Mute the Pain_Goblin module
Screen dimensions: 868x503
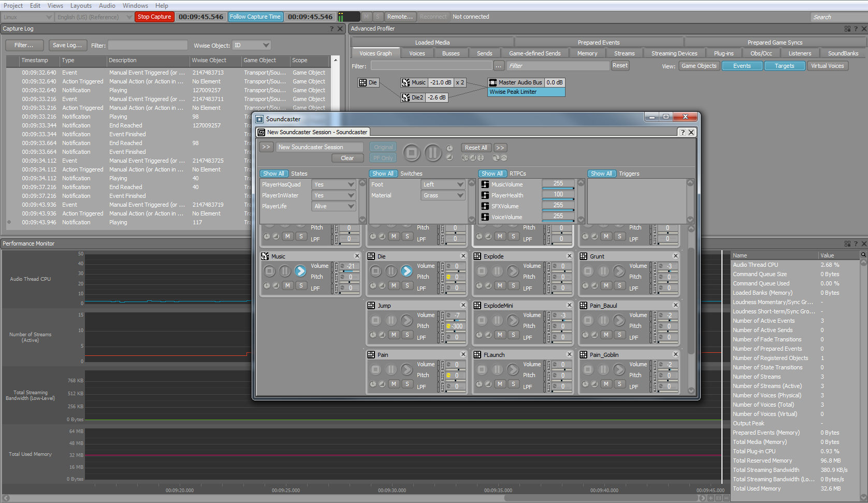(606, 384)
